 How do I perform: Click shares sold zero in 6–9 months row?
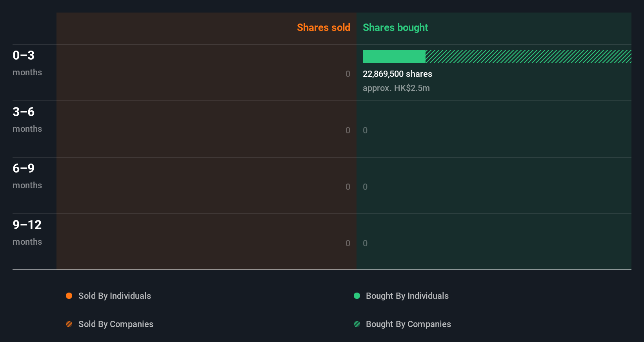pyautogui.click(x=348, y=187)
